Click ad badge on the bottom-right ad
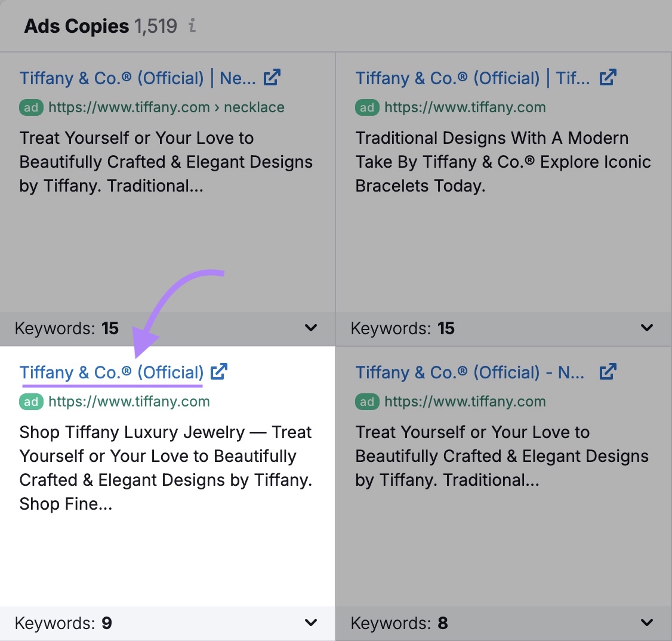Image resolution: width=672 pixels, height=641 pixels. (366, 402)
